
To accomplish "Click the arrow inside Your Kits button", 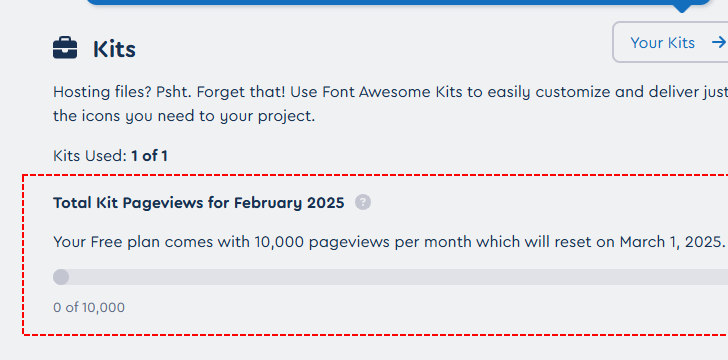I will pyautogui.click(x=719, y=42).
